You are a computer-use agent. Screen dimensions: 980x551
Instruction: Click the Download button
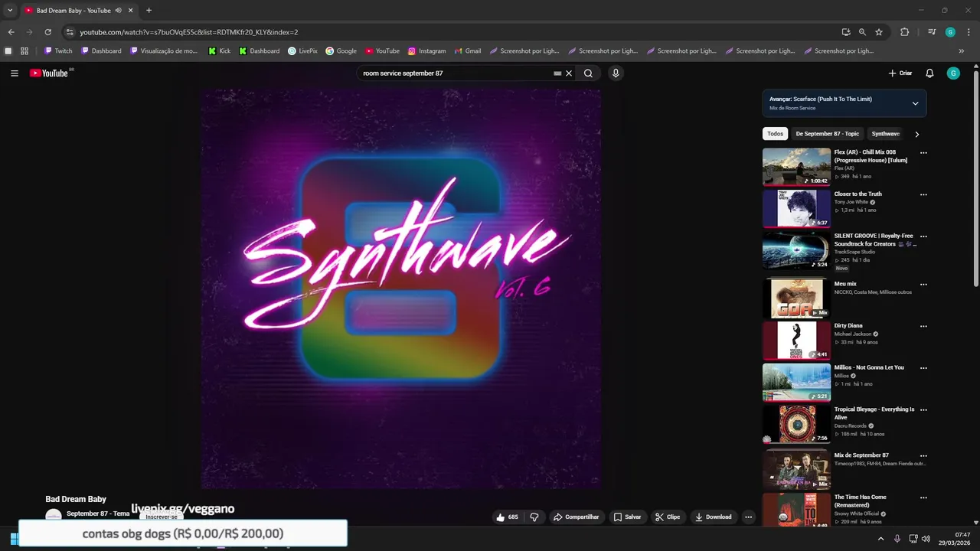pyautogui.click(x=714, y=517)
